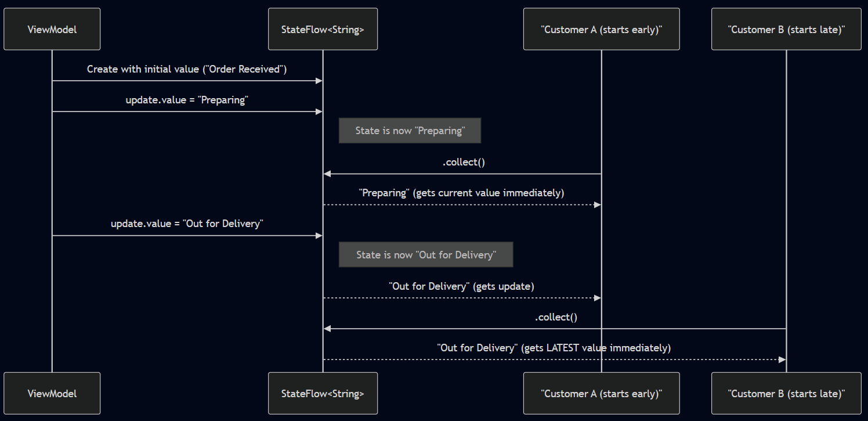The width and height of the screenshot is (868, 421).
Task: Click the ViewModel vertical lifeline
Action: click(x=52, y=290)
